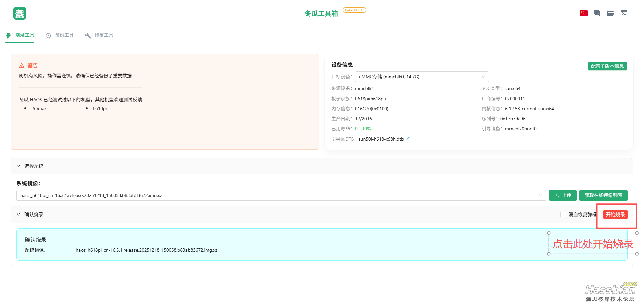Switch to the 备份工具 tab
Viewport: 644px width, 305px height.
coord(65,35)
